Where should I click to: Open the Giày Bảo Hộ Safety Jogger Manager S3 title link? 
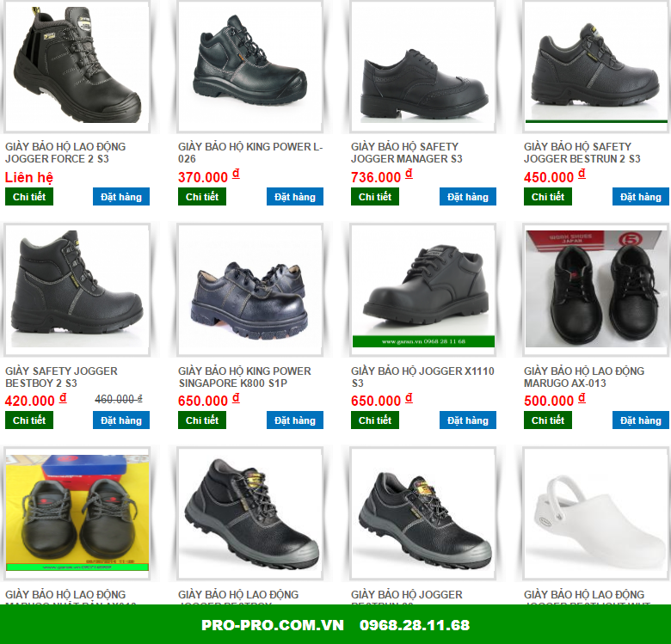pyautogui.click(x=407, y=153)
